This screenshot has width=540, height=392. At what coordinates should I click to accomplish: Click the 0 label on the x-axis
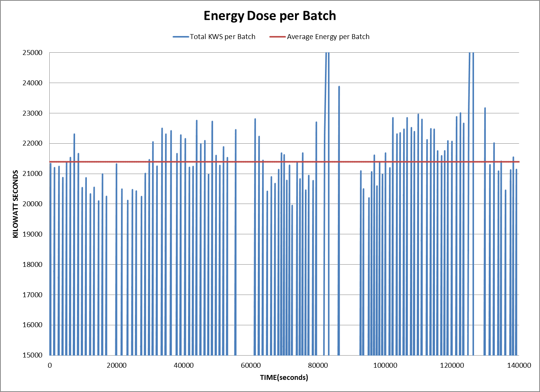(x=50, y=365)
